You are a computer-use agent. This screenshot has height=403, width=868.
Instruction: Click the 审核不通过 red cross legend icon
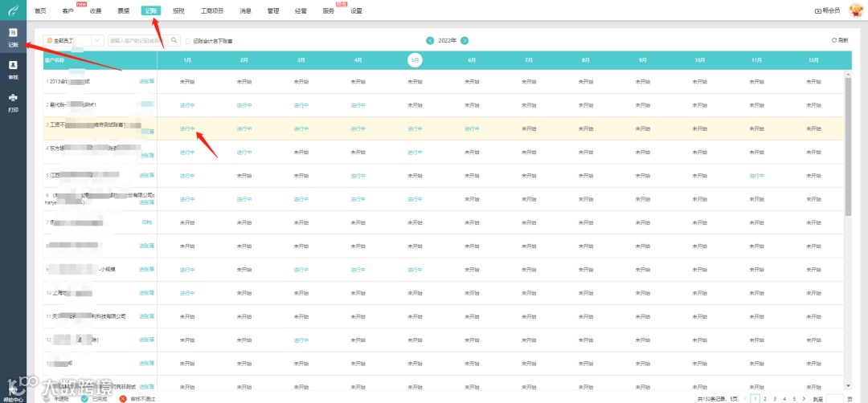click(123, 398)
